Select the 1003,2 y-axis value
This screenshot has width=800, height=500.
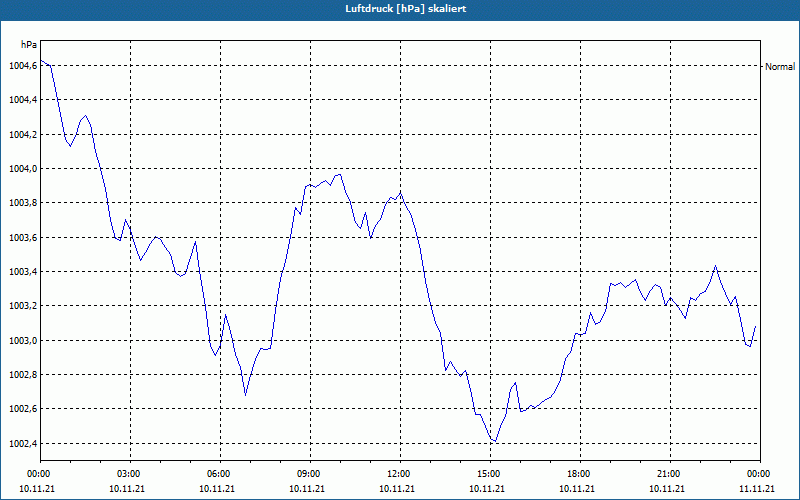pos(23,306)
